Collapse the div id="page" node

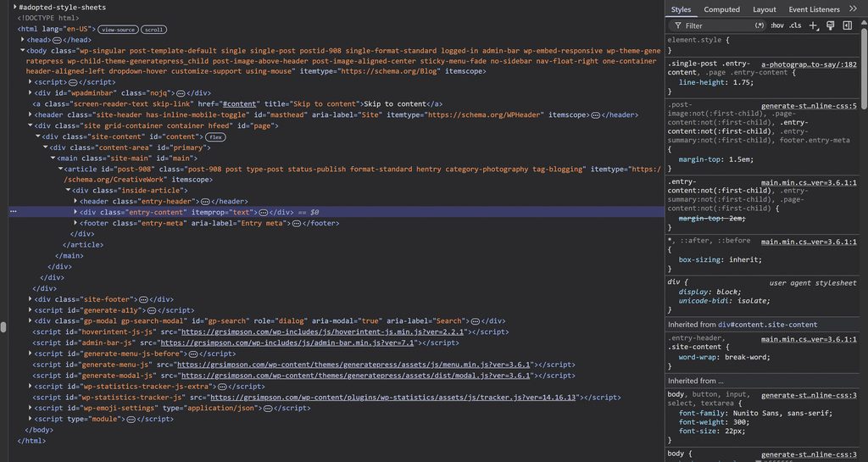pyautogui.click(x=31, y=125)
